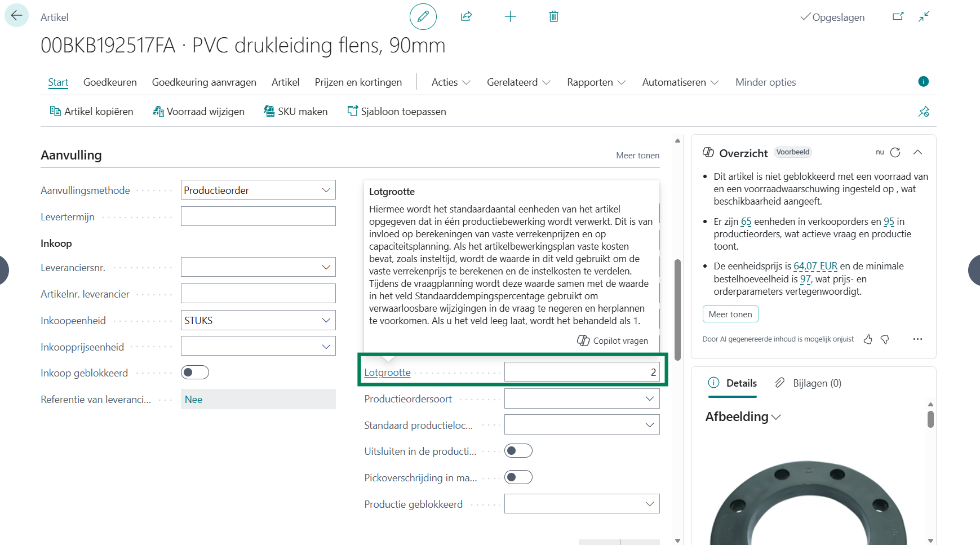
Task: Switch to Bijlagen tab
Action: coord(808,383)
